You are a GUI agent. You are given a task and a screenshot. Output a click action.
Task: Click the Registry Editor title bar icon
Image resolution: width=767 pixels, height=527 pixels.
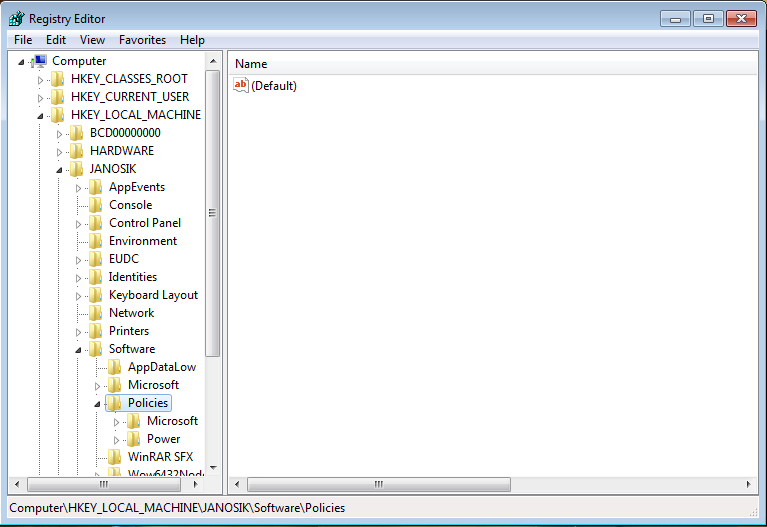click(x=17, y=19)
